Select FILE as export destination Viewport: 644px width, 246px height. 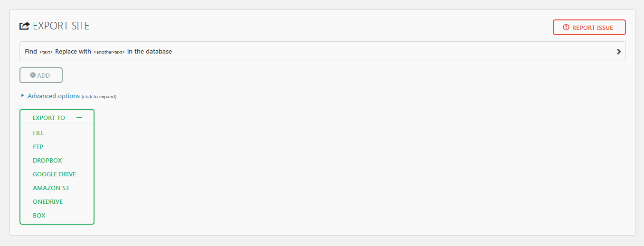click(x=38, y=133)
